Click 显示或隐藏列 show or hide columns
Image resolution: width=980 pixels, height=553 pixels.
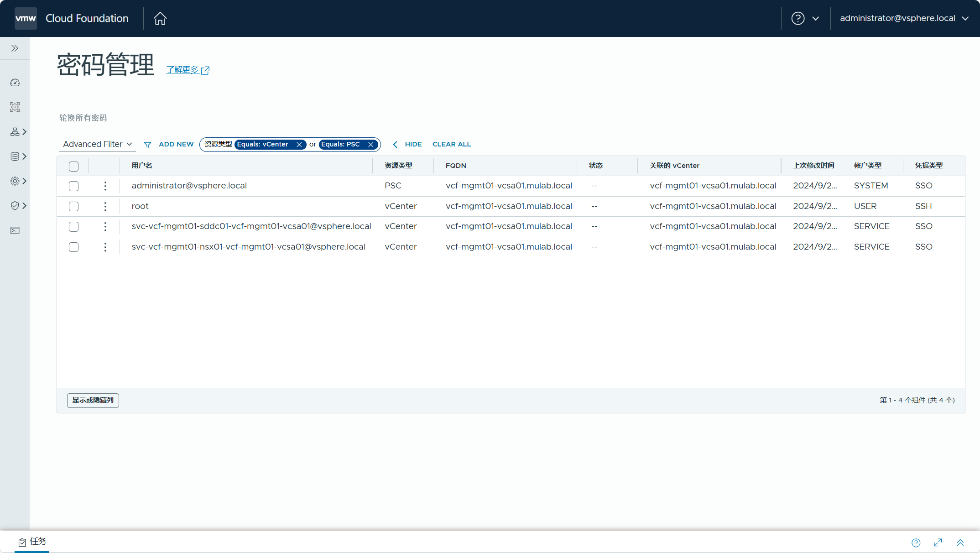tap(93, 400)
